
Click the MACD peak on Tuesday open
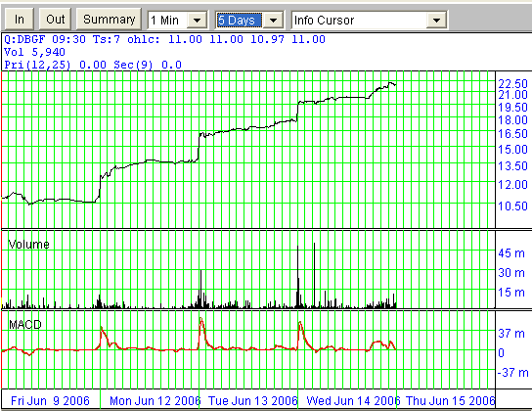point(200,319)
